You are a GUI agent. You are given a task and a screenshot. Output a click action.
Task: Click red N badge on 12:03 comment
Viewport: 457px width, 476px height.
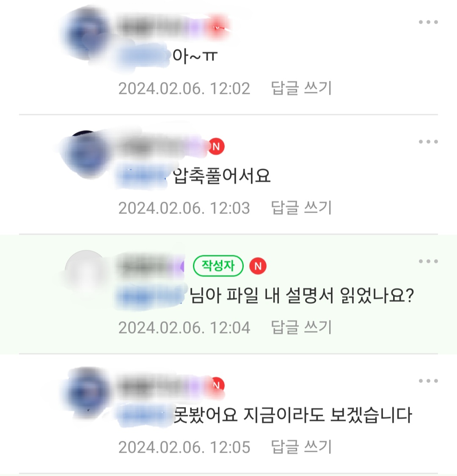point(216,147)
